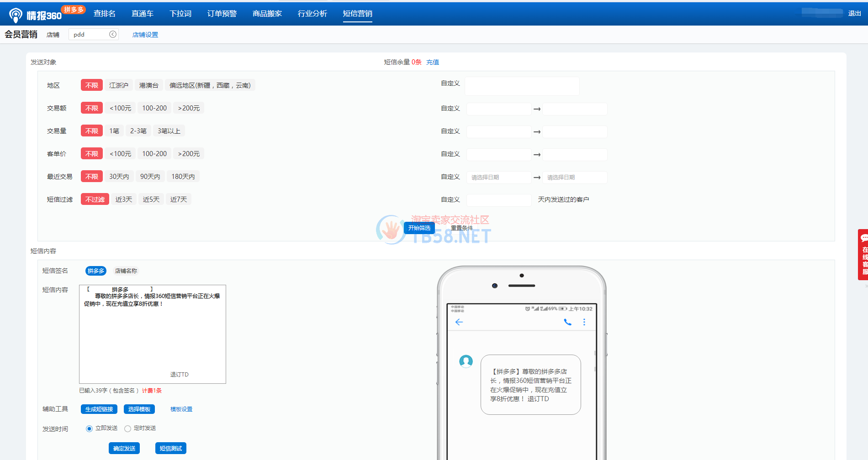Select the 江浙沪 region option
This screenshot has height=460, width=868.
tap(119, 85)
